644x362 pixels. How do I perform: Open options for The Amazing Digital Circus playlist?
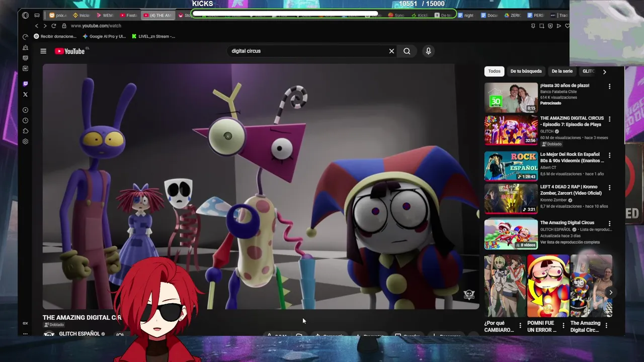coord(609,224)
